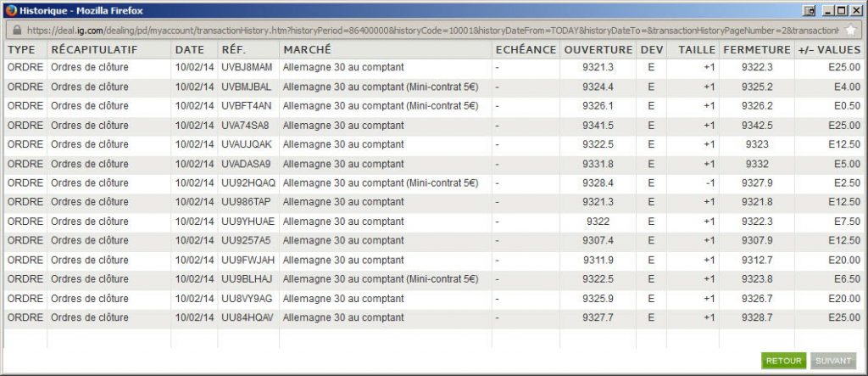
Task: Click opening price 9324.4
Action: click(x=598, y=87)
